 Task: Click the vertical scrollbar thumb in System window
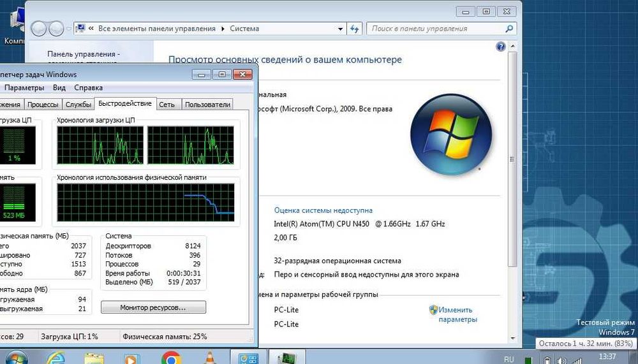[x=513, y=159]
